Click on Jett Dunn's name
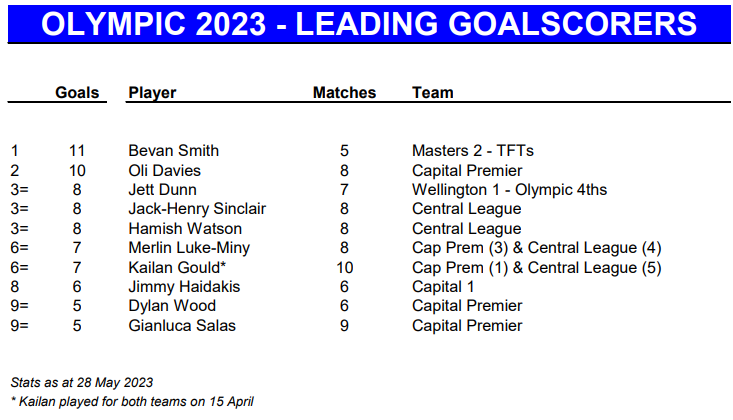 pos(162,190)
